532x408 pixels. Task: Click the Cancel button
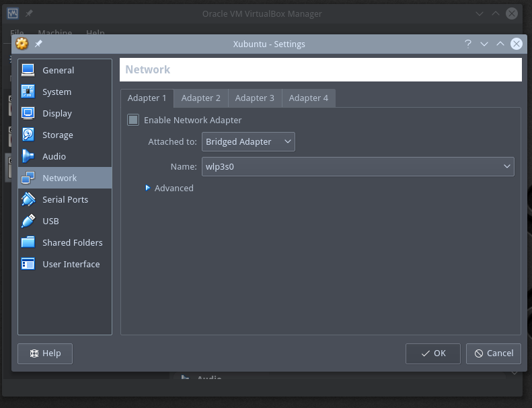point(493,353)
